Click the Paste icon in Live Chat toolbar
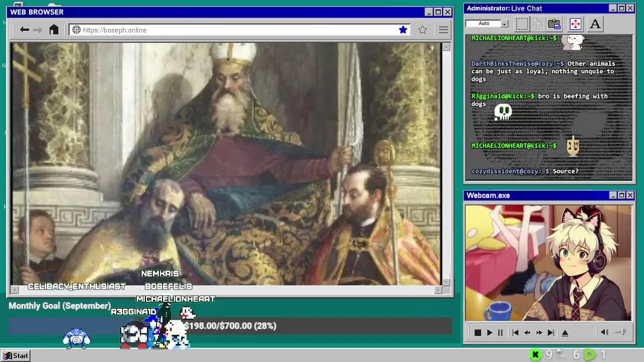This screenshot has height=362, width=644. coord(554,24)
